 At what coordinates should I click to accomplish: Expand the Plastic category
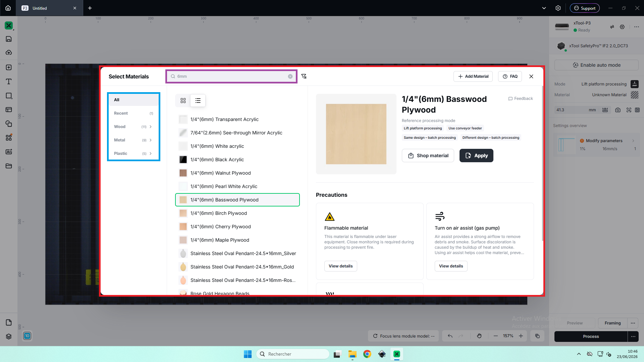133,154
